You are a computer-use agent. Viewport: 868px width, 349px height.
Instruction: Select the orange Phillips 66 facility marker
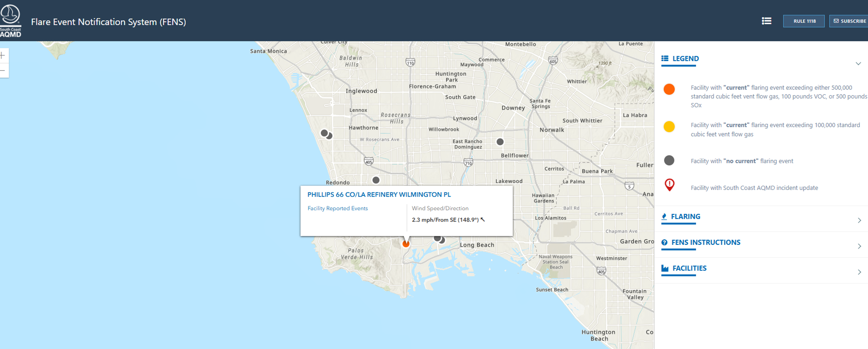coord(406,243)
